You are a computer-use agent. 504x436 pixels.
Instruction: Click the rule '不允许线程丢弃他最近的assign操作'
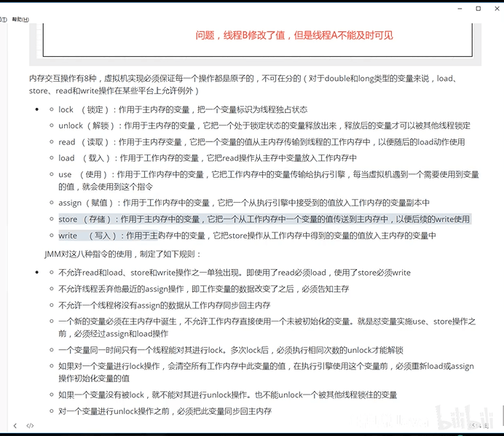[x=204, y=289]
